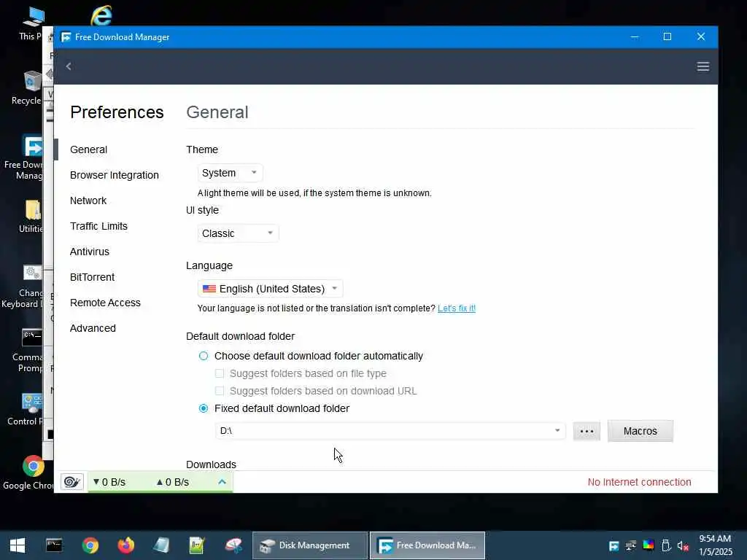Open the Windows Start menu
Image resolution: width=747 pixels, height=560 pixels.
pos(18,545)
